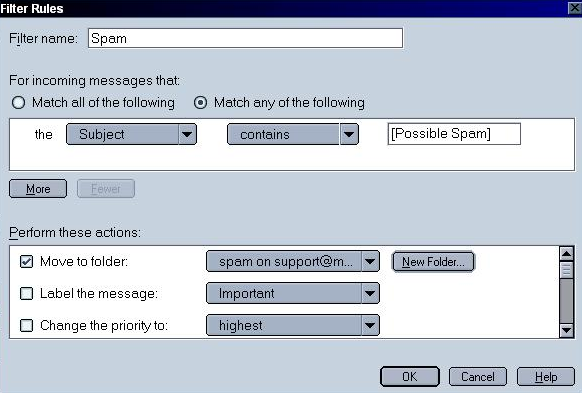
Task: Click the More button
Action: [38, 189]
